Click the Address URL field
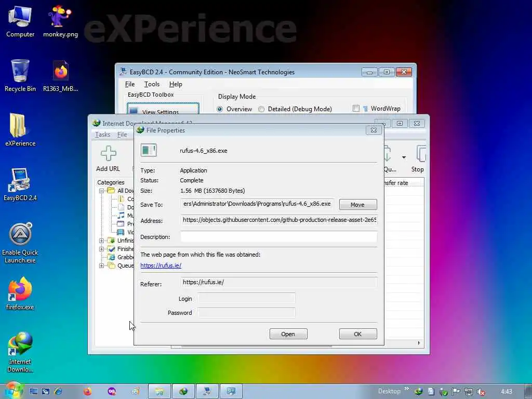This screenshot has width=532, height=399. click(278, 220)
